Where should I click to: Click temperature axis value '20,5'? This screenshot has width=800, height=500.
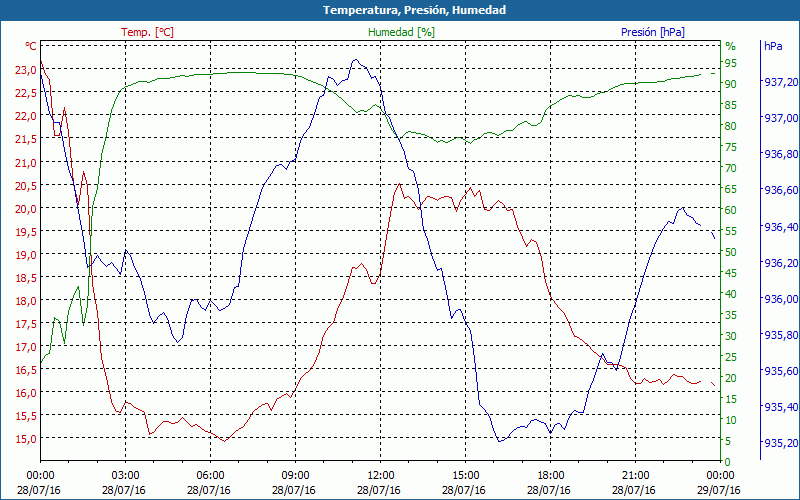click(26, 186)
